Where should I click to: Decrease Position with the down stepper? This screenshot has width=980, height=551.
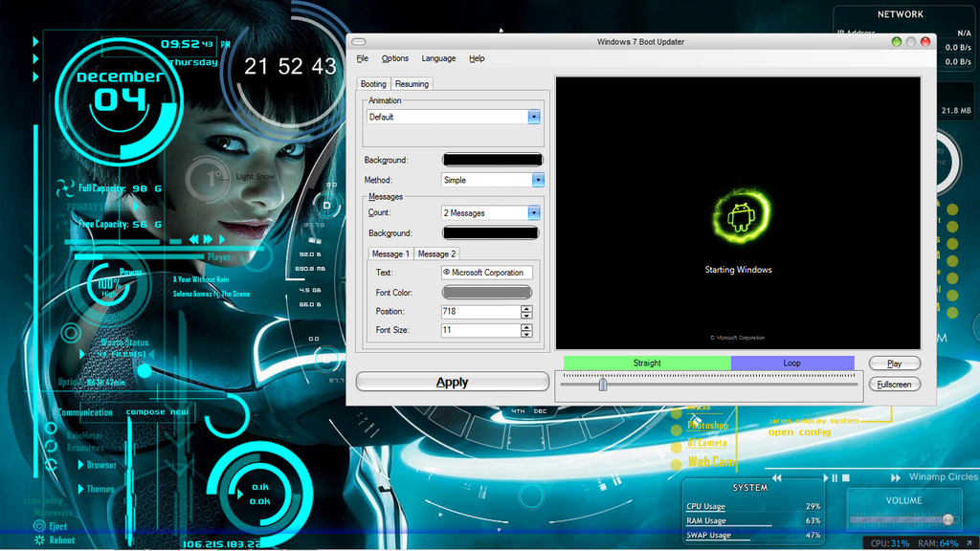[526, 315]
